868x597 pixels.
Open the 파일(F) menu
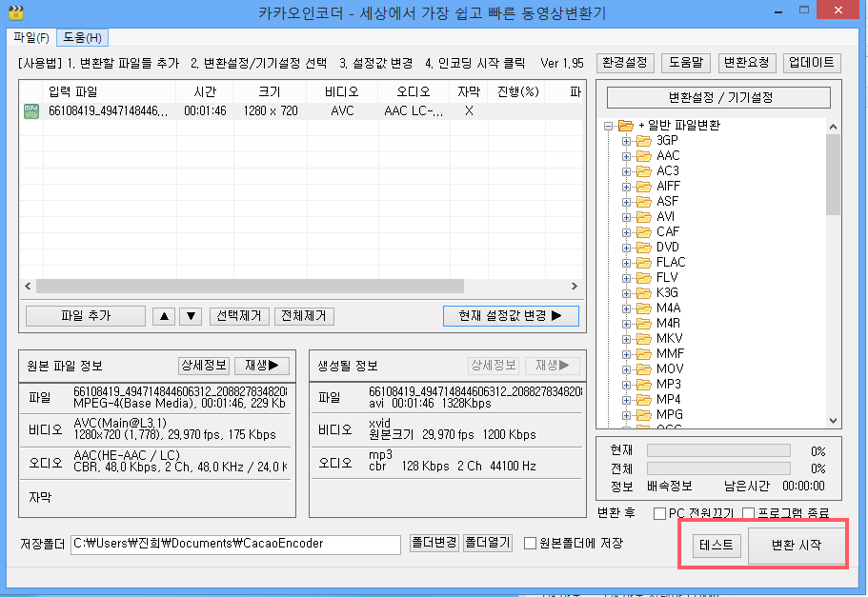(x=31, y=38)
